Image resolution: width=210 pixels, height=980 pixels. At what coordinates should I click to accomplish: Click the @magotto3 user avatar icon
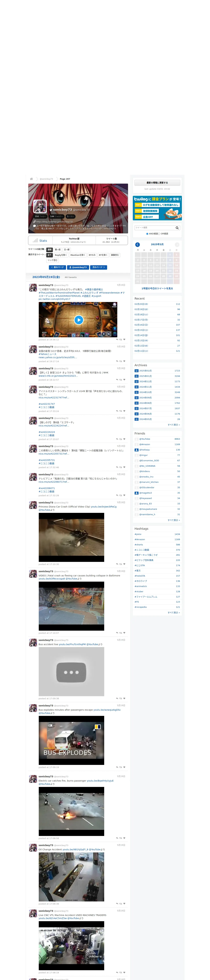tap(136, 493)
